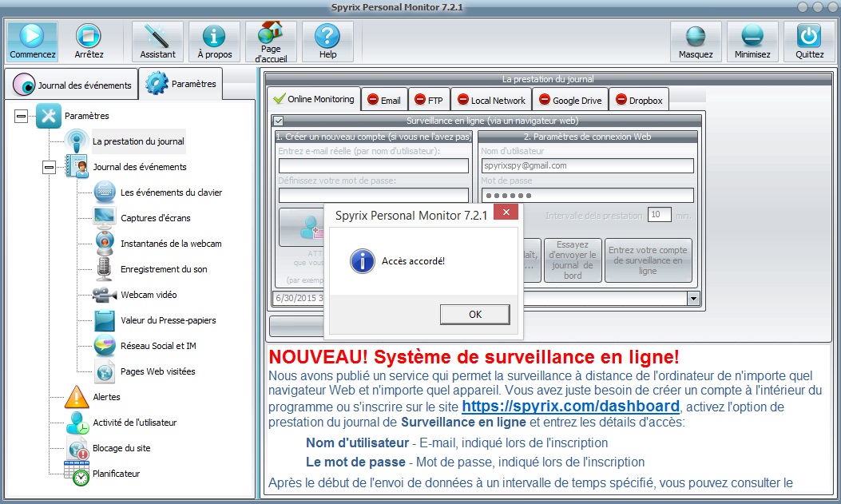Select Journal des événements notebook icon
Screen dimensions: 841x504
point(77,167)
